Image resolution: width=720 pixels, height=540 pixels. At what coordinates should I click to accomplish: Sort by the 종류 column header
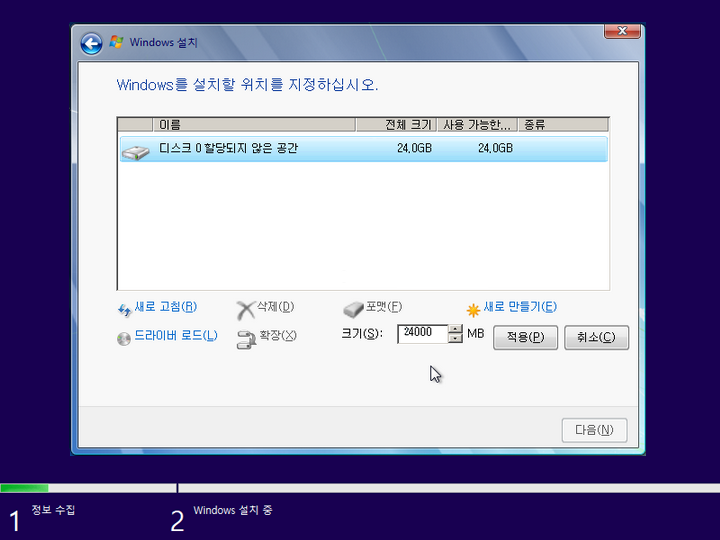[563, 124]
